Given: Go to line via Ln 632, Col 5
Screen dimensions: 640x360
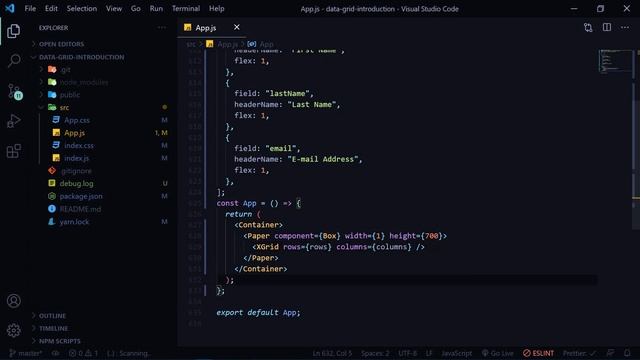Looking at the screenshot, I should (x=332, y=353).
